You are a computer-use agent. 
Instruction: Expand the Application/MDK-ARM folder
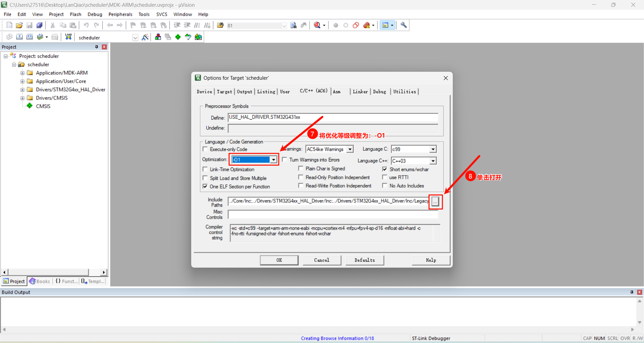point(22,73)
